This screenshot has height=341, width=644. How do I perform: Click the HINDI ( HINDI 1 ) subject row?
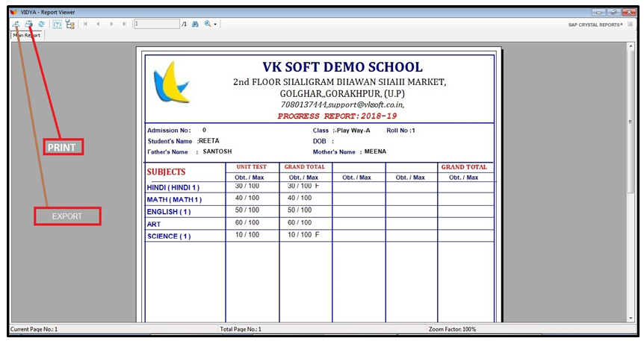click(x=173, y=187)
